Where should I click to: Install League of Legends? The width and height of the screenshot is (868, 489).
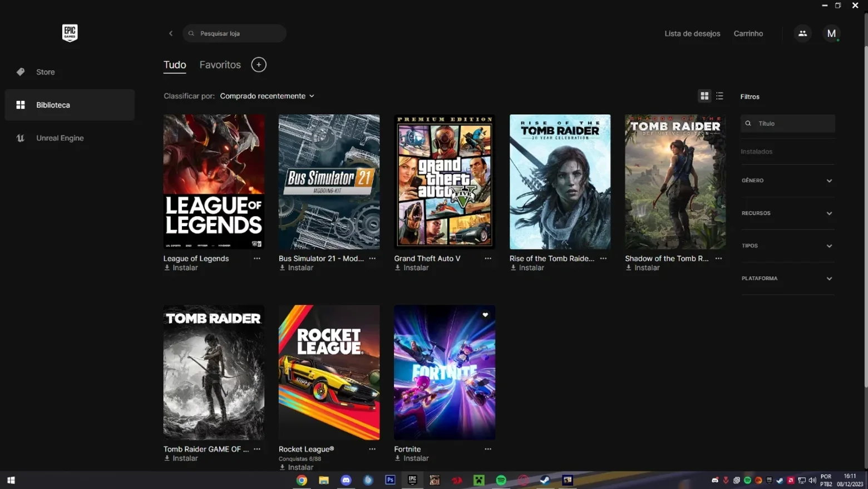(181, 268)
